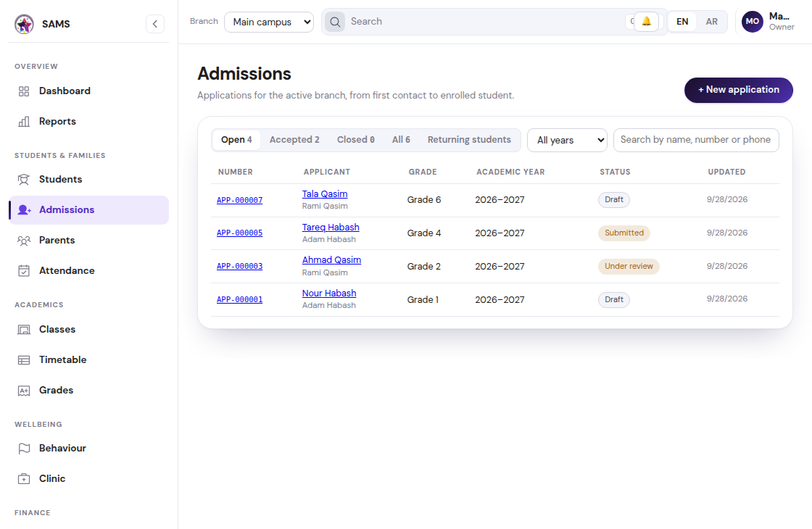Switch to the Closed tab
Image resolution: width=812 pixels, height=529 pixels.
(x=356, y=140)
